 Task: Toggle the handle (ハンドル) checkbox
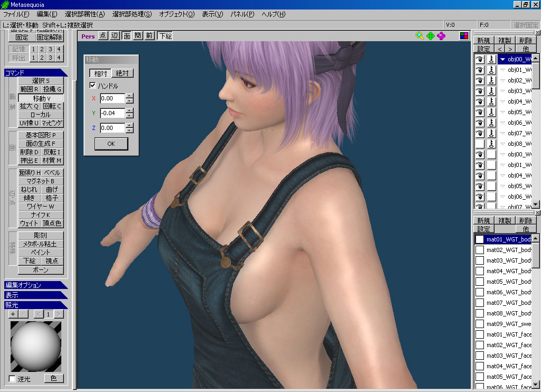[92, 85]
